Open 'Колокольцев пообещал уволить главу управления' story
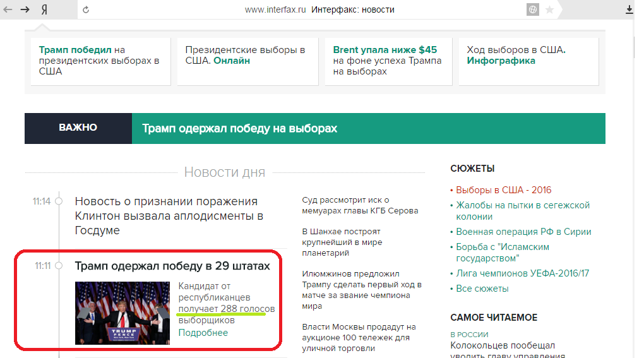644x358 pixels. (508, 351)
